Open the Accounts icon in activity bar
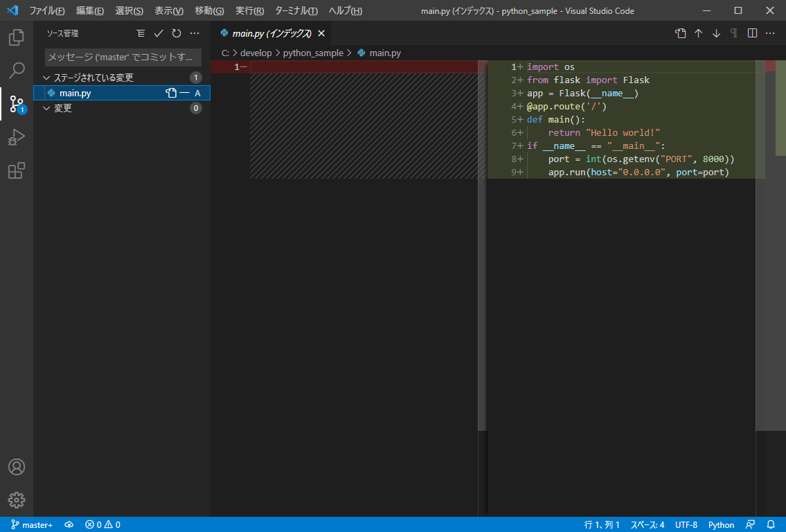Viewport: 786px width, 532px height. coord(17,467)
